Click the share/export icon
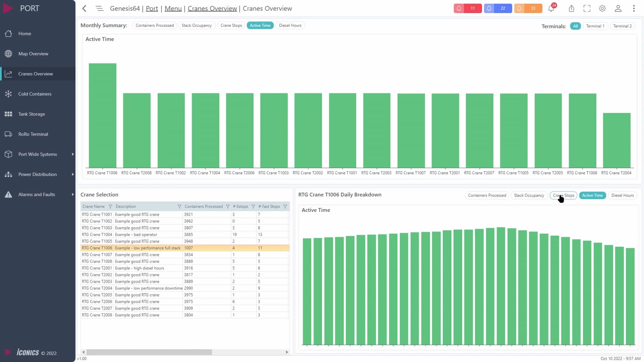The height and width of the screenshot is (362, 644). (572, 8)
